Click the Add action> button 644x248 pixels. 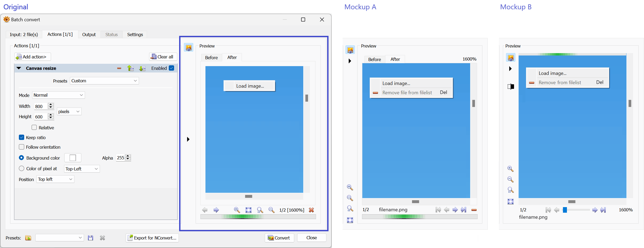[x=32, y=57]
